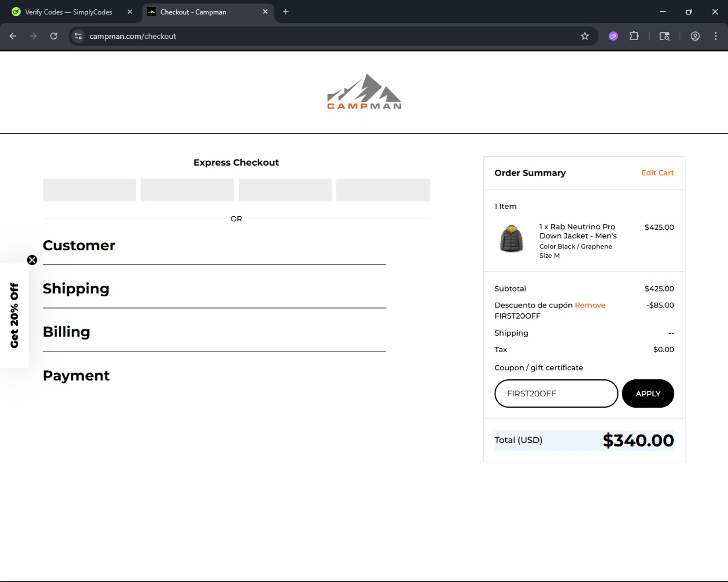Image resolution: width=728 pixels, height=582 pixels.
Task: Click the Rab Neutrino Pro Down Jacket name
Action: point(578,231)
